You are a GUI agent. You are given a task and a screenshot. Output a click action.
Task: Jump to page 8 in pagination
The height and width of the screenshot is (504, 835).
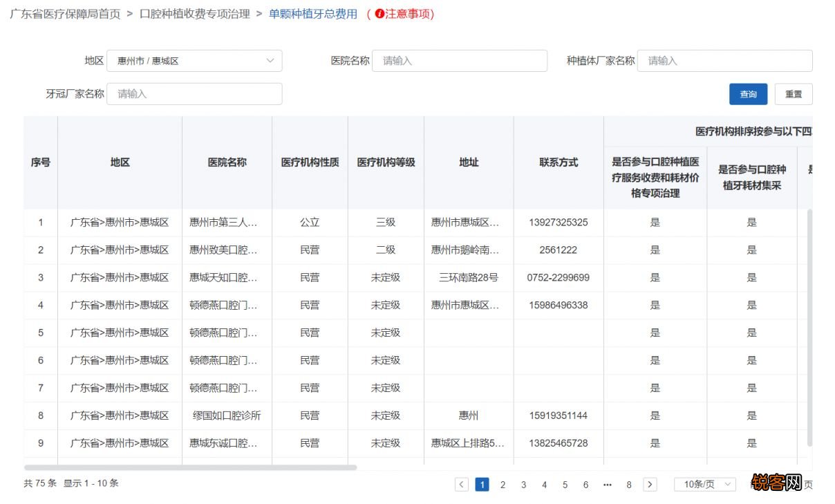click(x=629, y=485)
